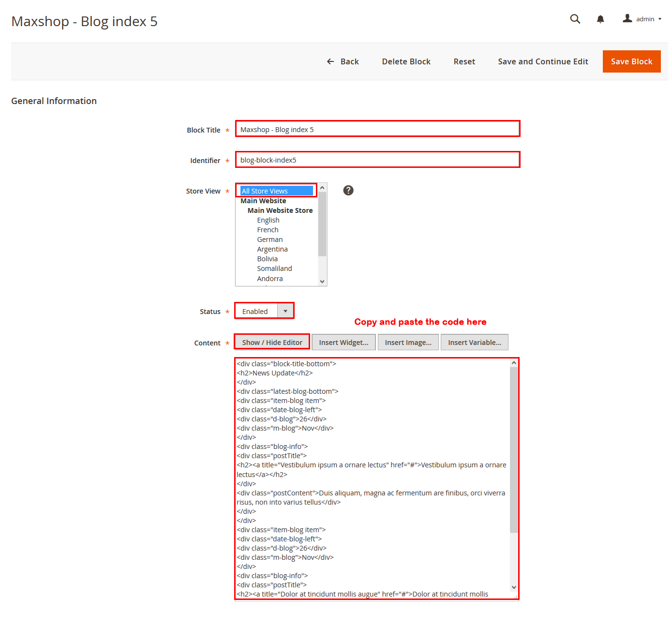Screen dimensions: 672x628
Task: Toggle Show / Hide Editor
Action: [x=272, y=342]
